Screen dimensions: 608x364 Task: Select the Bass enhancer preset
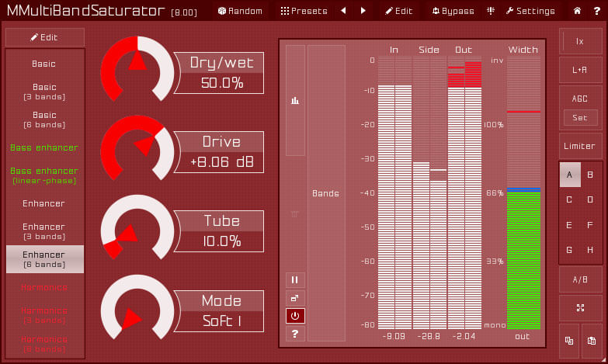[x=43, y=147]
